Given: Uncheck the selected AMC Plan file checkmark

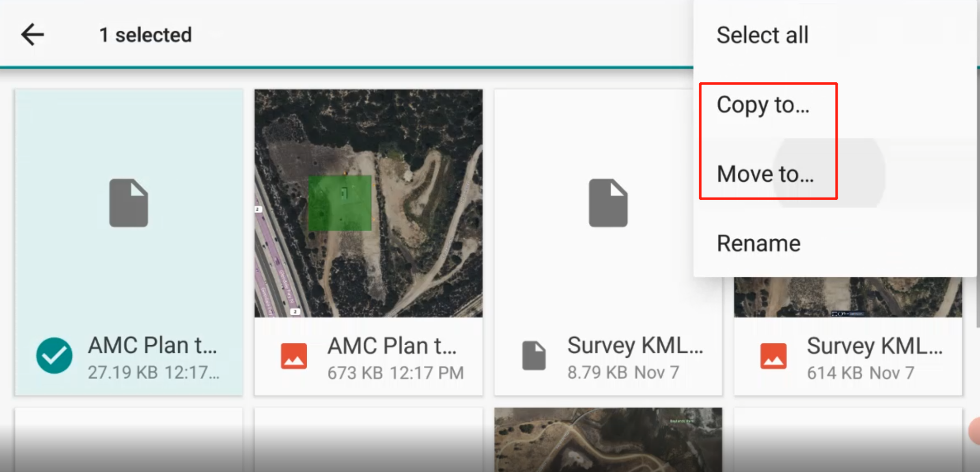Looking at the screenshot, I should [54, 356].
